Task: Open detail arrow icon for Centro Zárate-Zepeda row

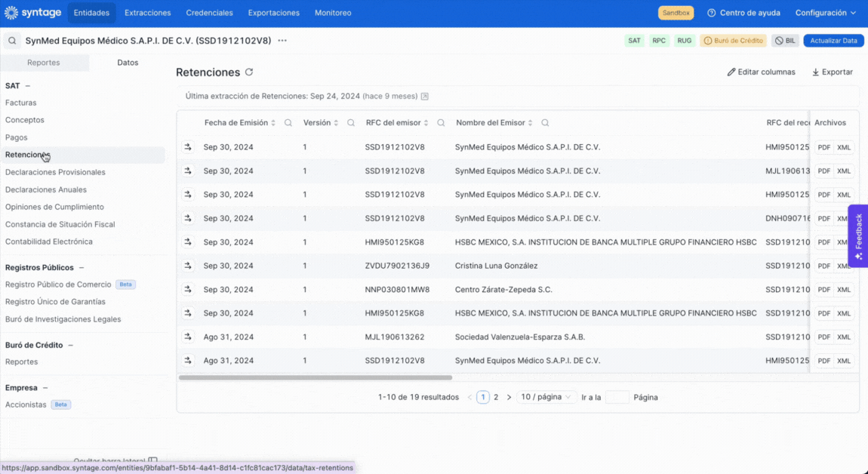Action: pos(188,290)
